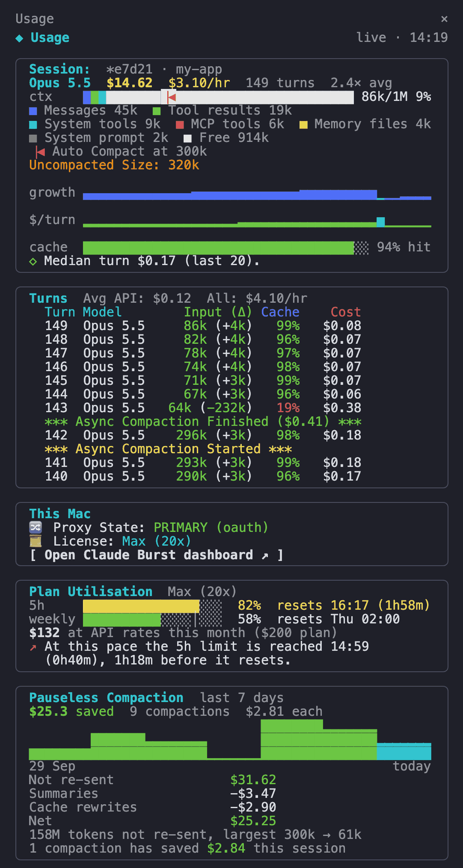Select turn 149 row in Turns table
The width and height of the screenshot is (463, 868).
click(203, 326)
